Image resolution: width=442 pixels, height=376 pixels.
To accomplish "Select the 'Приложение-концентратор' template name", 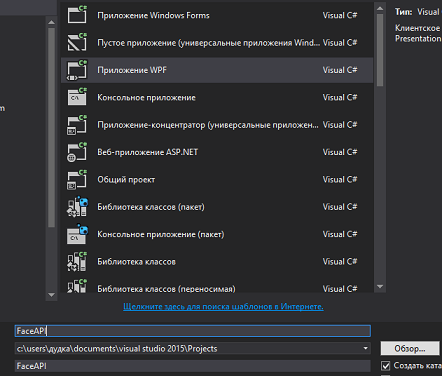I will pyautogui.click(x=208, y=125).
